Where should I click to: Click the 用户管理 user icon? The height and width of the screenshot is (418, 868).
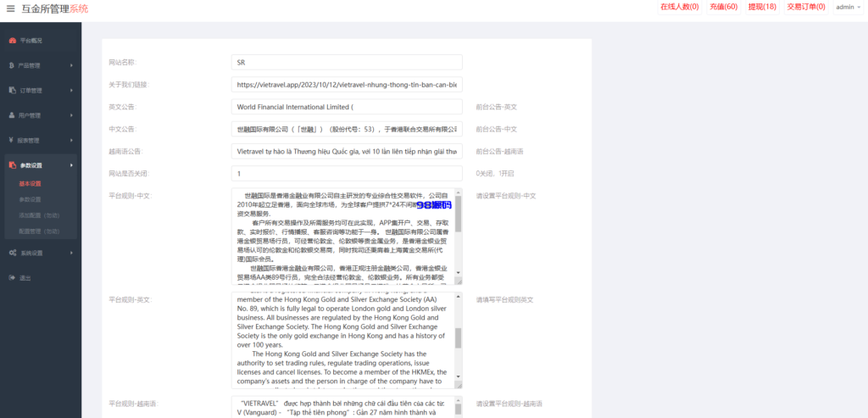[x=12, y=115]
